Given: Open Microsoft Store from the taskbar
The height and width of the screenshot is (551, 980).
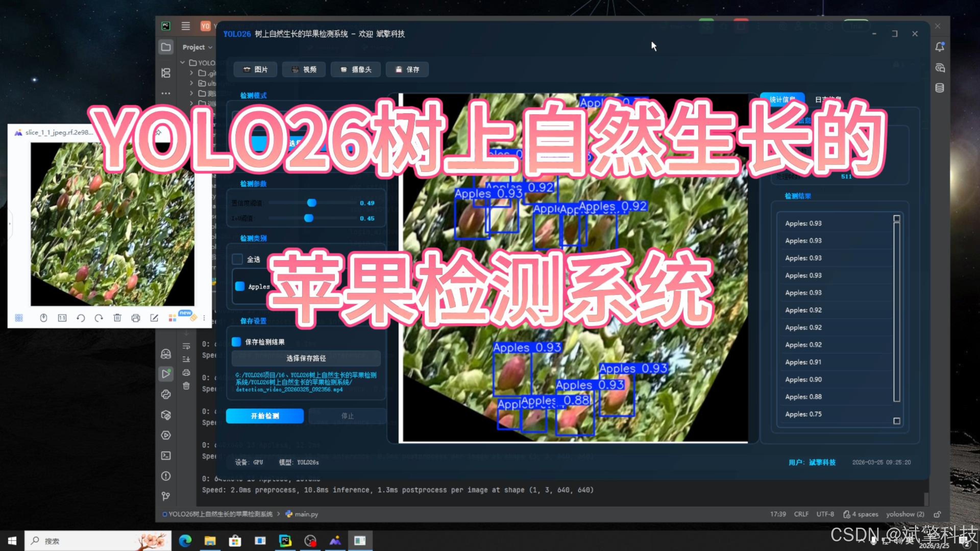Looking at the screenshot, I should pyautogui.click(x=235, y=540).
